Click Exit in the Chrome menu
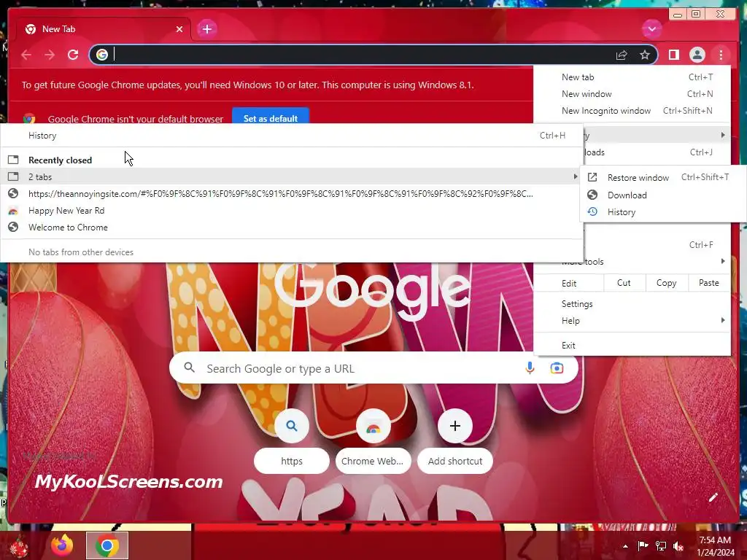 pyautogui.click(x=632, y=345)
